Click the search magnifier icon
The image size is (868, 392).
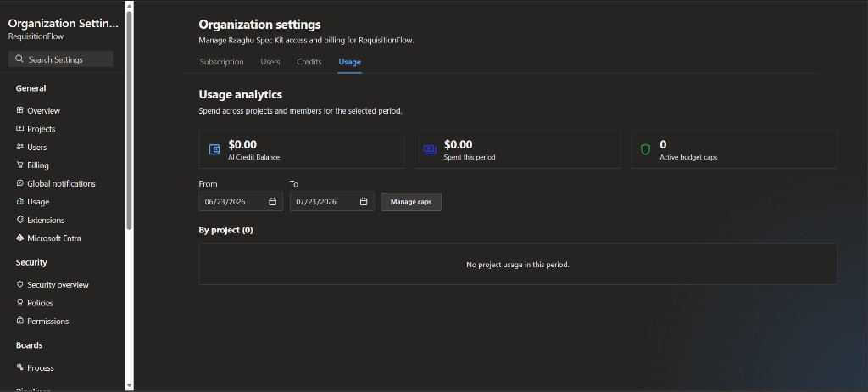coord(19,59)
